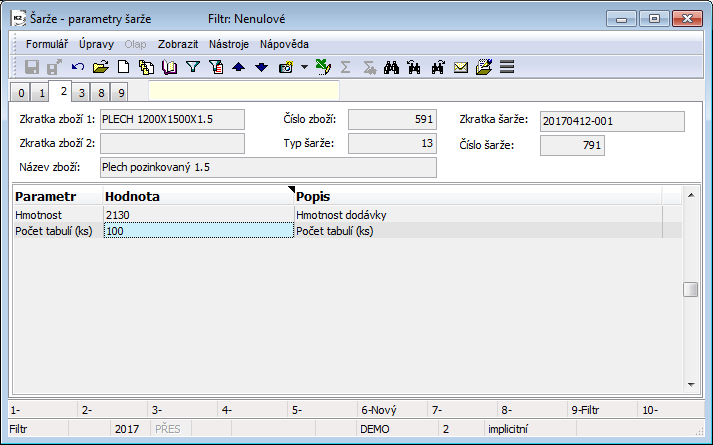This screenshot has width=713, height=445.
Task: Open the greyed Olap menu
Action: (x=135, y=44)
